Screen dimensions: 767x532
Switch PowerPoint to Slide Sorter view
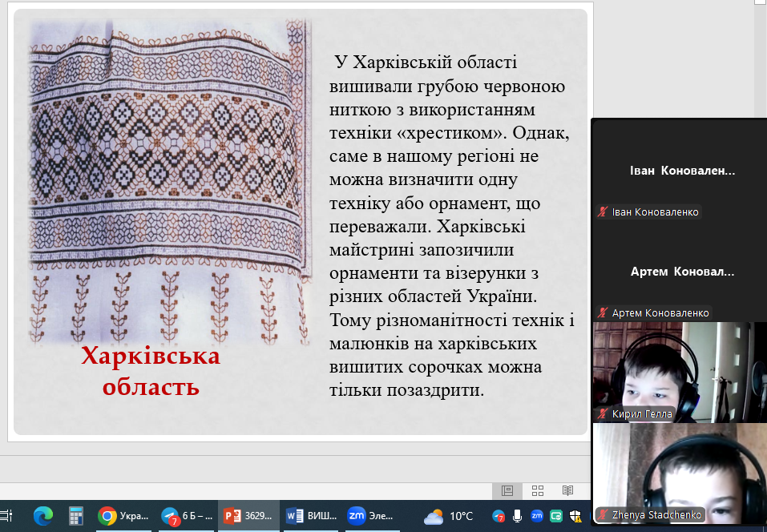(x=538, y=490)
